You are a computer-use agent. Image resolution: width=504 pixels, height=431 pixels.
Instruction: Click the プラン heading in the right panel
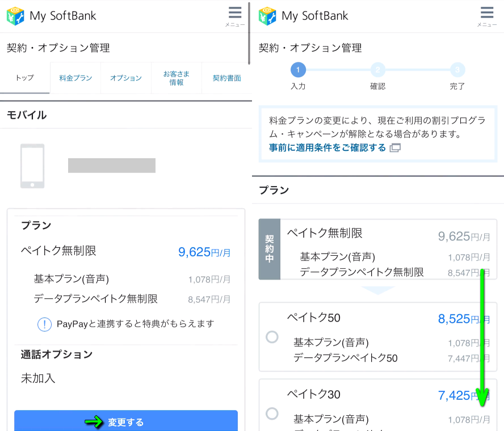[274, 190]
